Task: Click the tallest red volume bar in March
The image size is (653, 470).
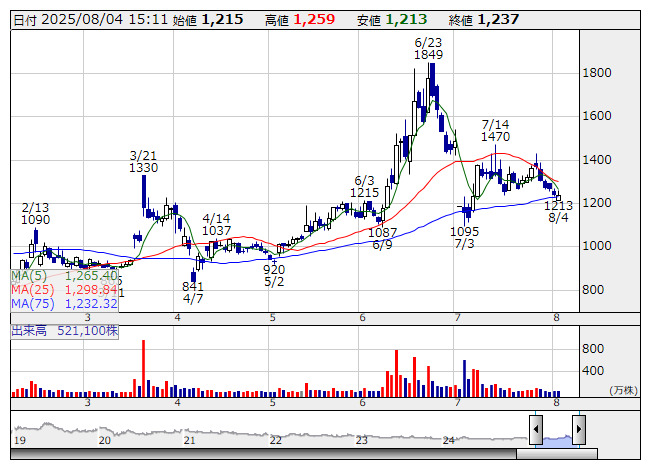Action: tap(144, 370)
